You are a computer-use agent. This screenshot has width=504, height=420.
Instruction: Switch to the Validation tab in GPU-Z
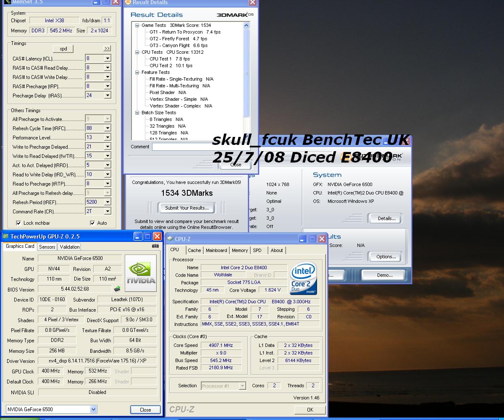point(69,247)
